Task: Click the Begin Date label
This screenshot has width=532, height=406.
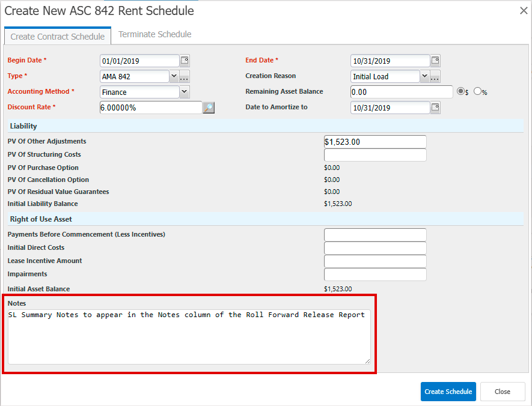Action: click(27, 60)
